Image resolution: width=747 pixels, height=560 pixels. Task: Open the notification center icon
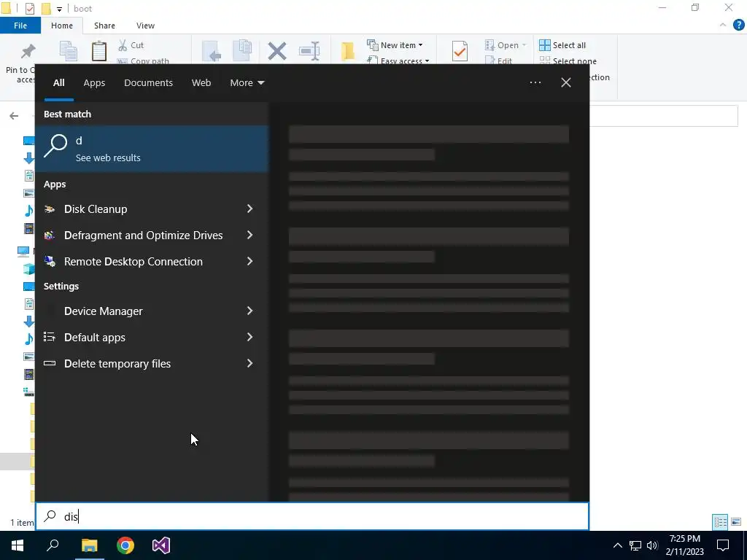pos(723,545)
